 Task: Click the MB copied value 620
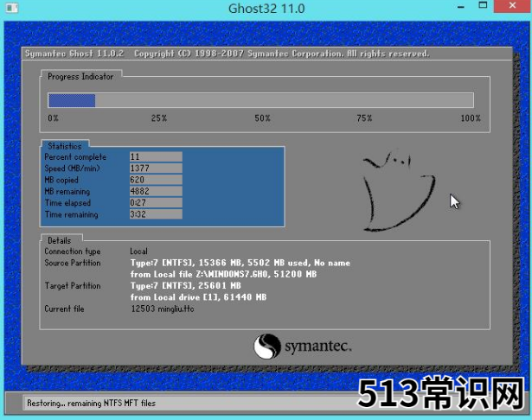click(x=156, y=180)
